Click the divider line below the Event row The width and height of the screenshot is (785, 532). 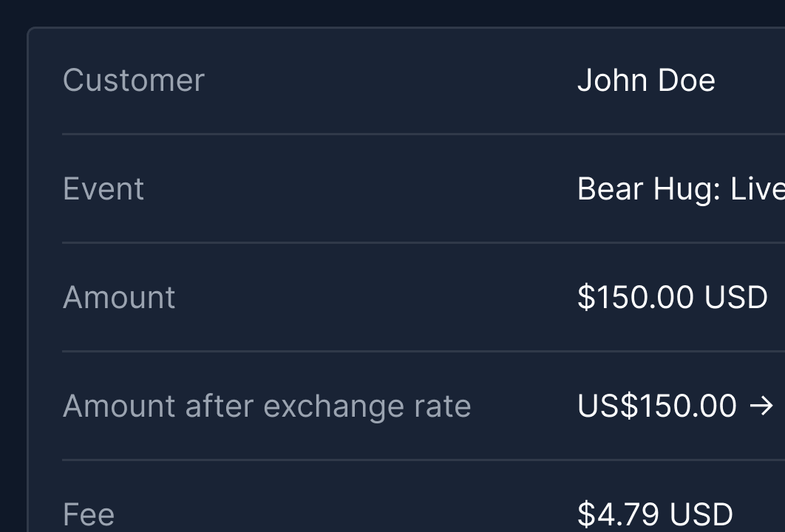[x=370, y=242]
